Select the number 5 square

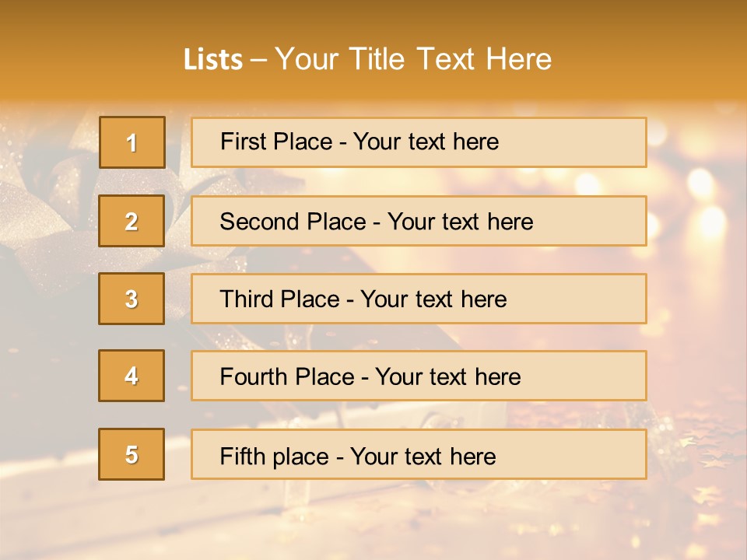click(132, 454)
